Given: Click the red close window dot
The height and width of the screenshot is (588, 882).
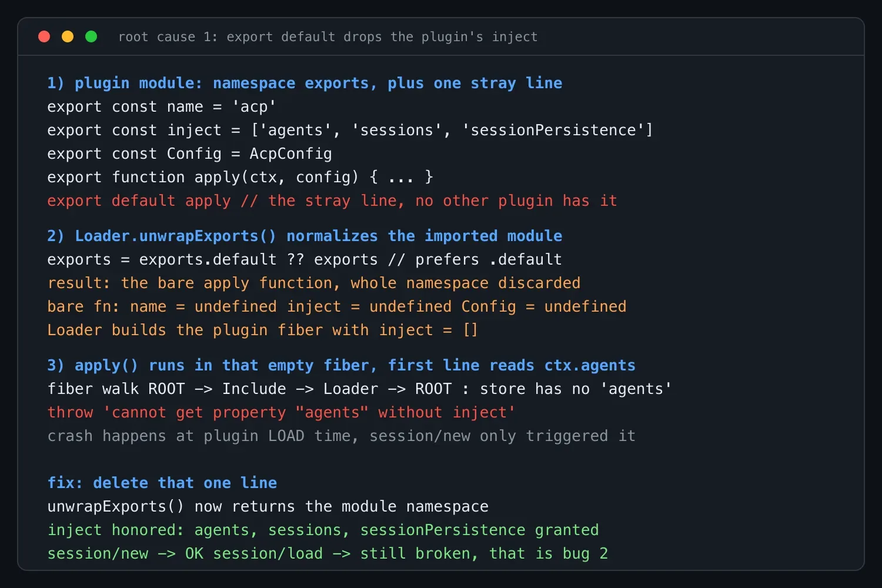Looking at the screenshot, I should [44, 36].
